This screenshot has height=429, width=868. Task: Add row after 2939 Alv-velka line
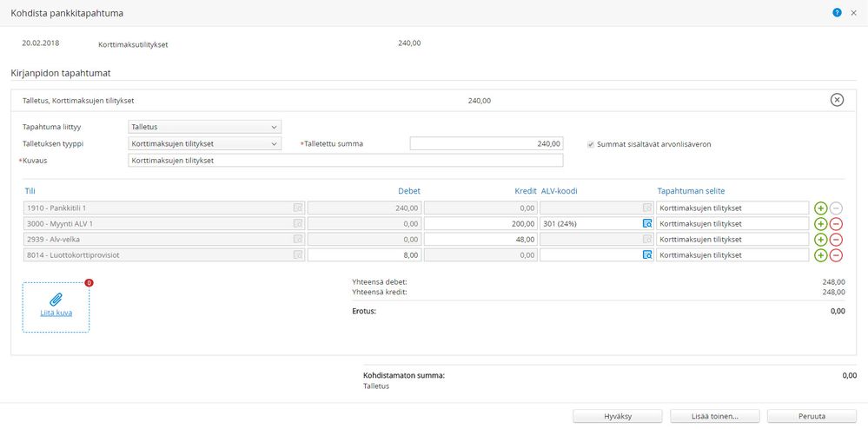[820, 239]
